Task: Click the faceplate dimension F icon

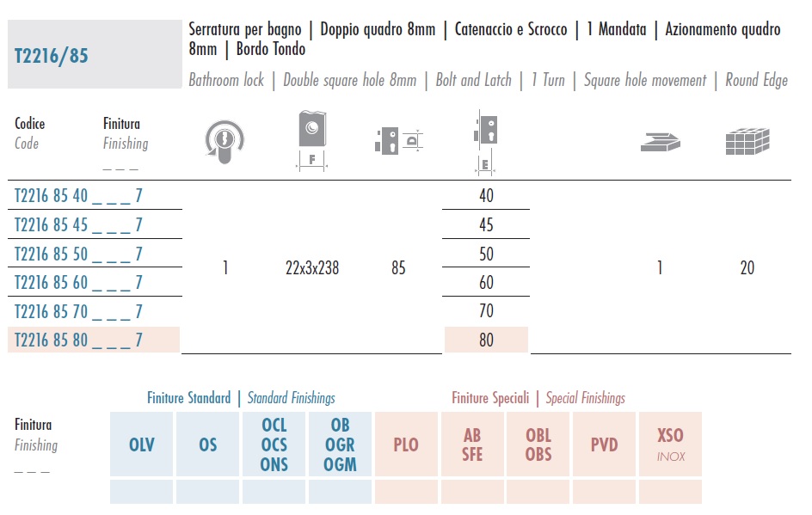Action: click(x=311, y=140)
